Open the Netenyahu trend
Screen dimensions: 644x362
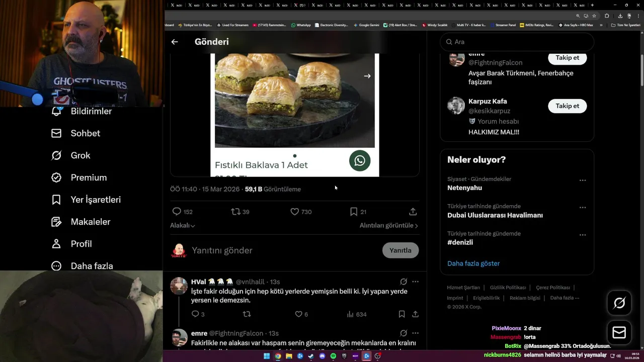coord(464,188)
